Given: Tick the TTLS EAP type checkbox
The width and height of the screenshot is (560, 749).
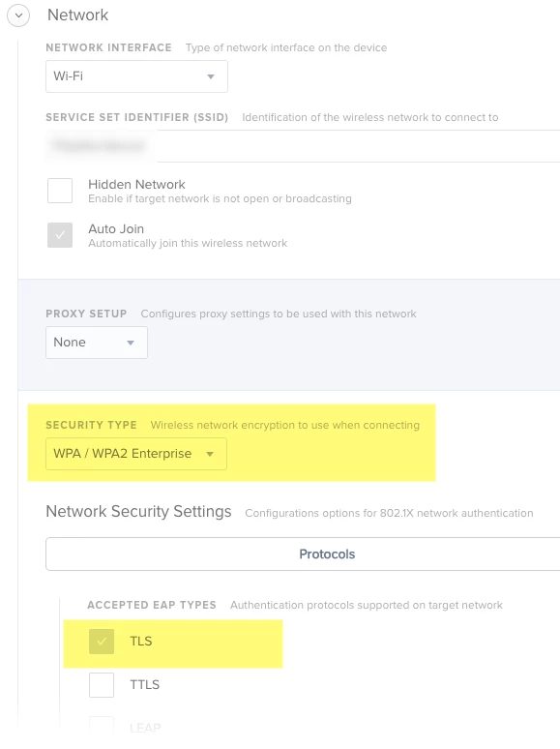Looking at the screenshot, I should coord(102,685).
